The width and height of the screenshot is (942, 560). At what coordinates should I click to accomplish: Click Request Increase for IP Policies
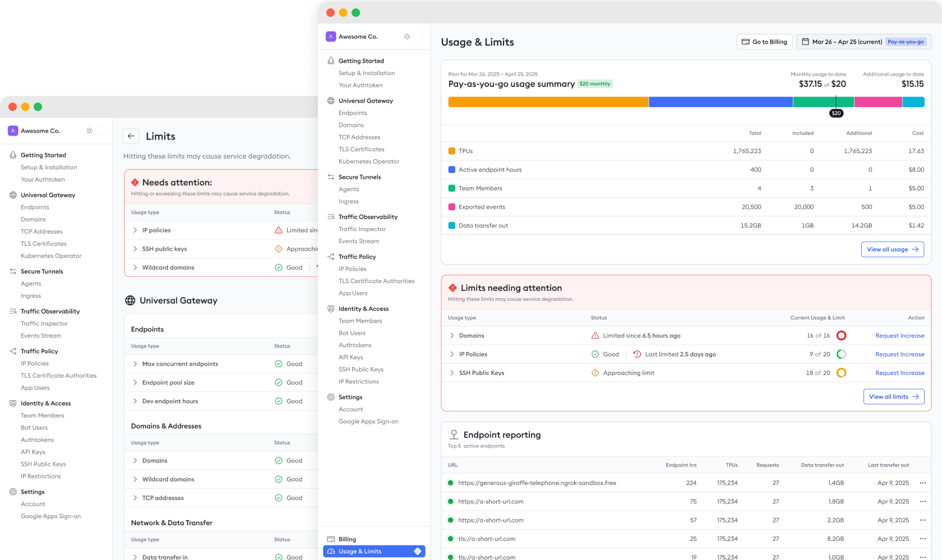pyautogui.click(x=900, y=354)
